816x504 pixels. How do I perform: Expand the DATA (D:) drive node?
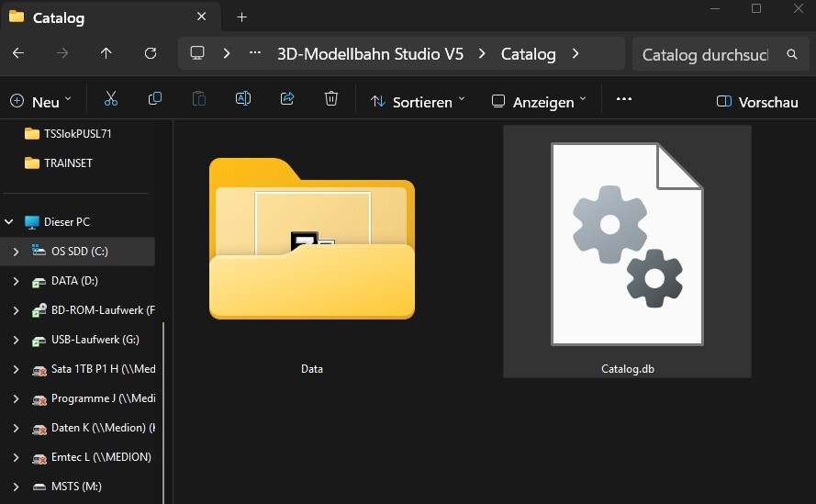pos(16,281)
